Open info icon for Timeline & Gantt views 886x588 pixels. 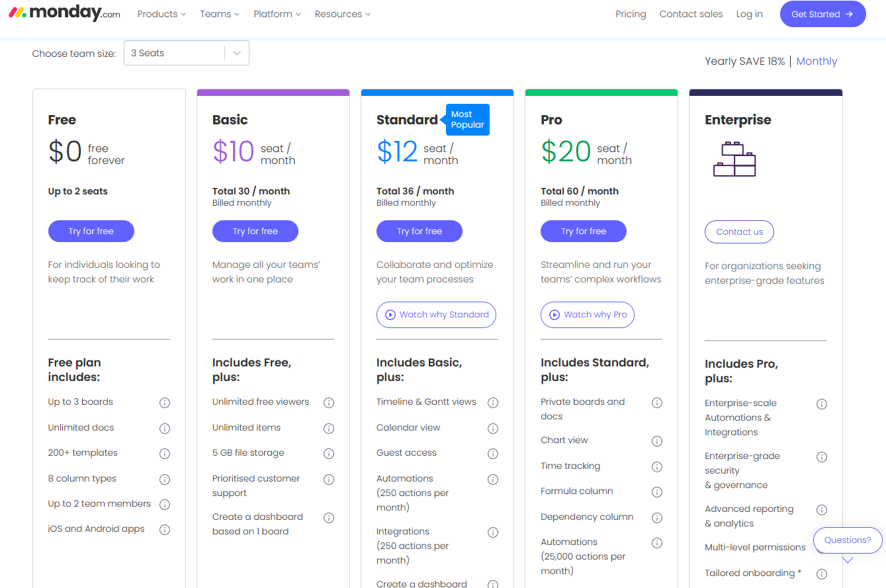pos(493,403)
